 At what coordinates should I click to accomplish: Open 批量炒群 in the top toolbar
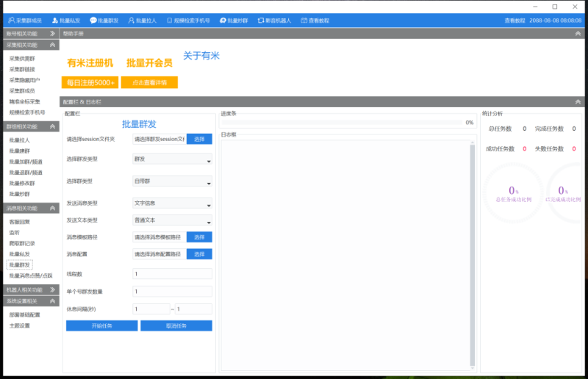coord(234,21)
